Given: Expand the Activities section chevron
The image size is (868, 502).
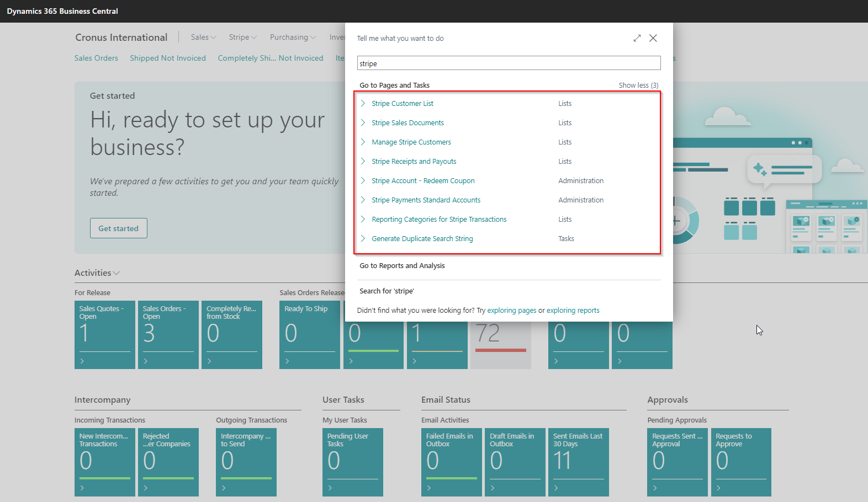Looking at the screenshot, I should [x=117, y=273].
